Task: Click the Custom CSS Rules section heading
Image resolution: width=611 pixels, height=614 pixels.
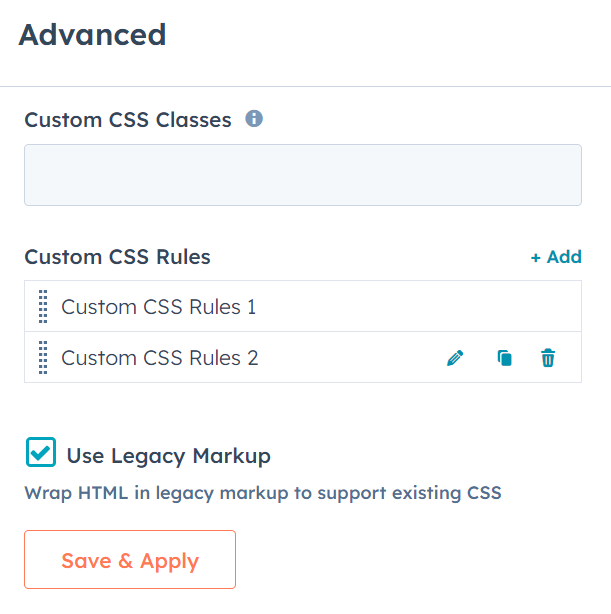Action: (x=118, y=257)
